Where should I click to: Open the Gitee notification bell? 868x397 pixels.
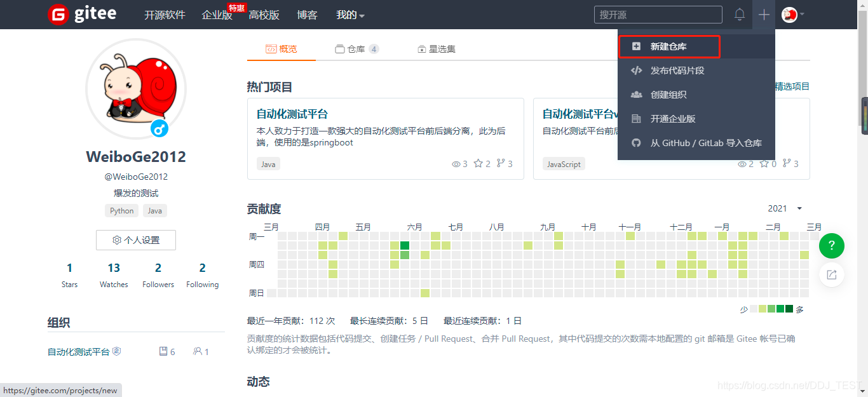pos(739,14)
